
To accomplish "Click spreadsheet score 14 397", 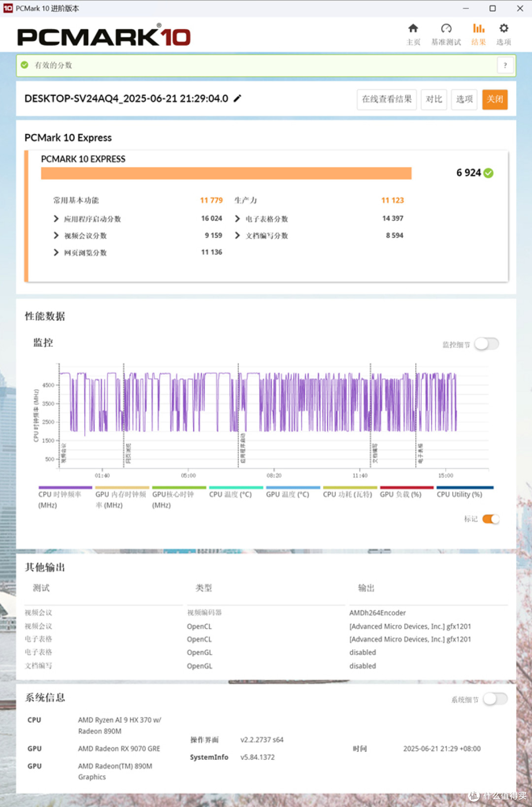I will 393,218.
